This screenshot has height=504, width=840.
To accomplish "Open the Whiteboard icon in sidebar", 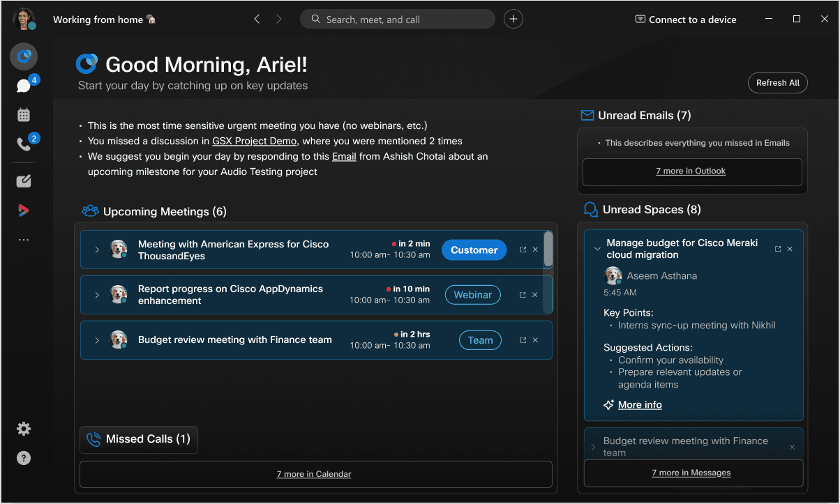I will click(x=24, y=181).
